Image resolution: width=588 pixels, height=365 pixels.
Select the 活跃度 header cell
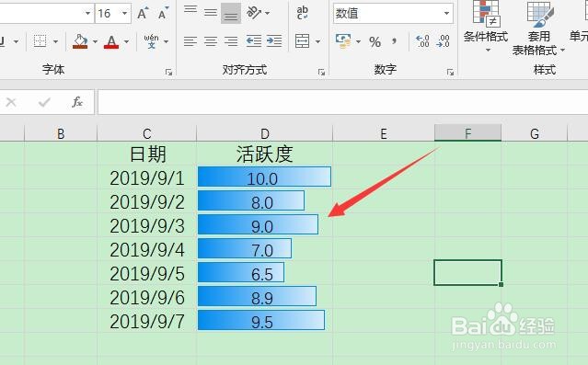[264, 154]
